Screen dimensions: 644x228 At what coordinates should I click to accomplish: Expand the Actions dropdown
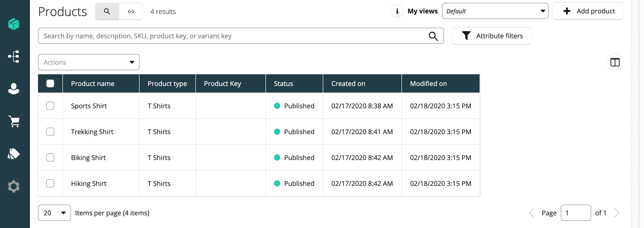point(89,62)
